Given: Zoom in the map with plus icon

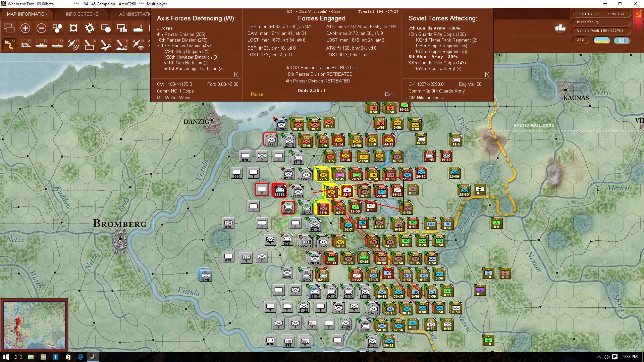Looking at the screenshot, I should [x=25, y=28].
